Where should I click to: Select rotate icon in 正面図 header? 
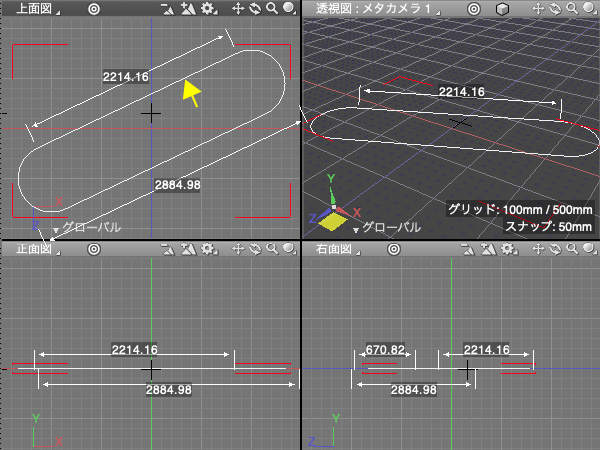[x=255, y=249]
